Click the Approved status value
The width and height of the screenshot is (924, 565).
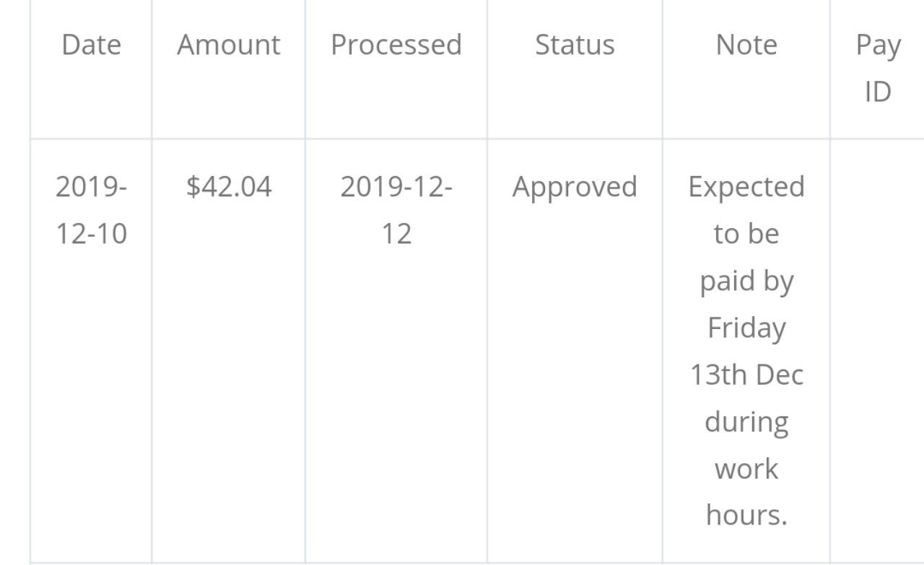tap(575, 187)
